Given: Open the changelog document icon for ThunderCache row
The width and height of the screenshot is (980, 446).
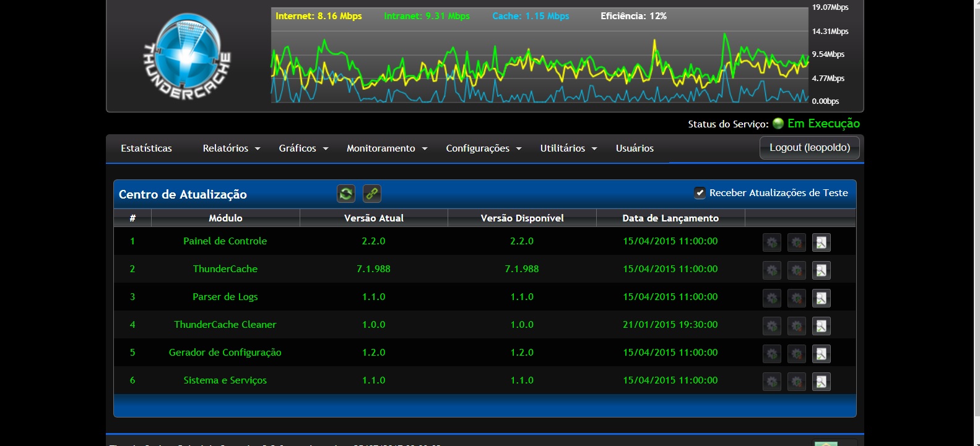Looking at the screenshot, I should [821, 270].
